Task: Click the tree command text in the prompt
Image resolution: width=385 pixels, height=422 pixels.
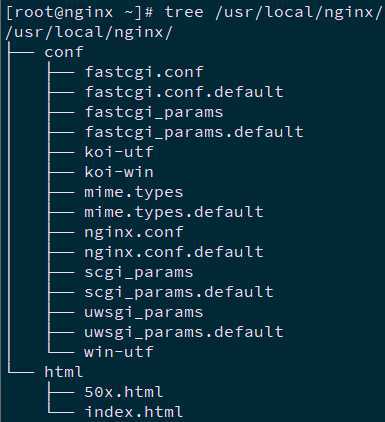Action: (x=184, y=12)
